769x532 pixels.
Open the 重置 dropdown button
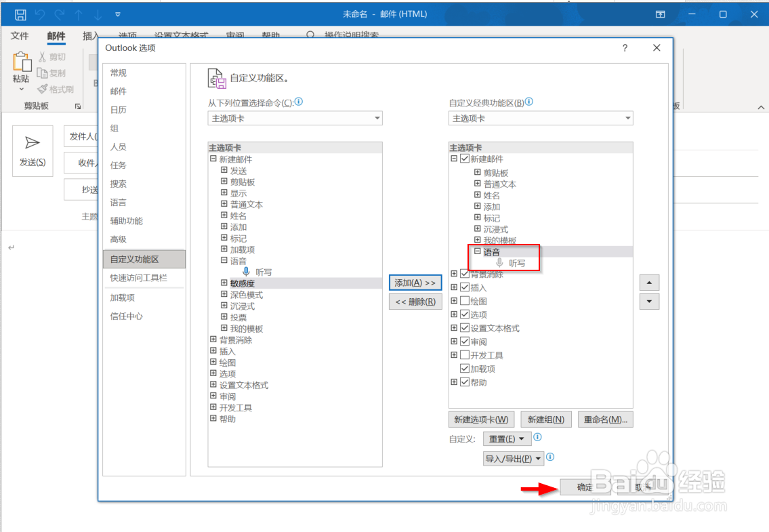[x=507, y=438]
